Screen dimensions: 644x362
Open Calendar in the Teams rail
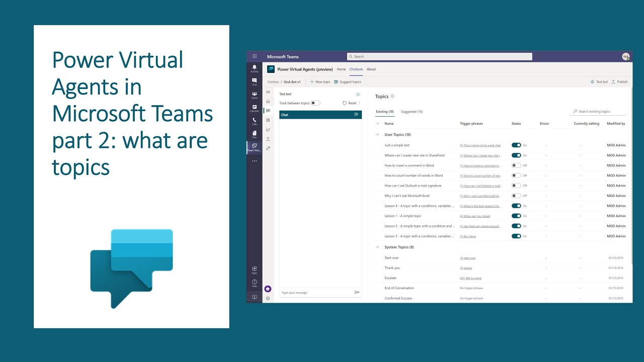pyautogui.click(x=255, y=108)
